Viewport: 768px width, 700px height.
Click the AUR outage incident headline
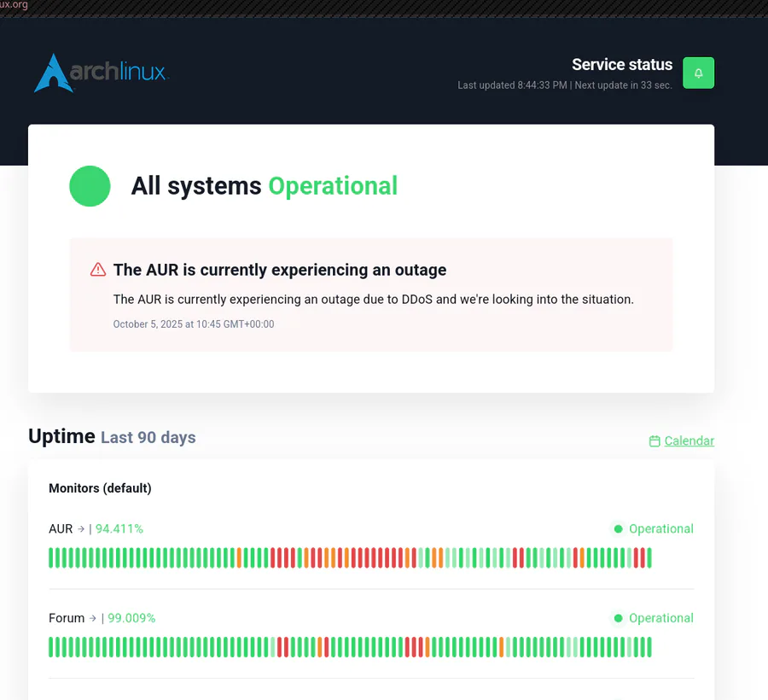point(280,270)
